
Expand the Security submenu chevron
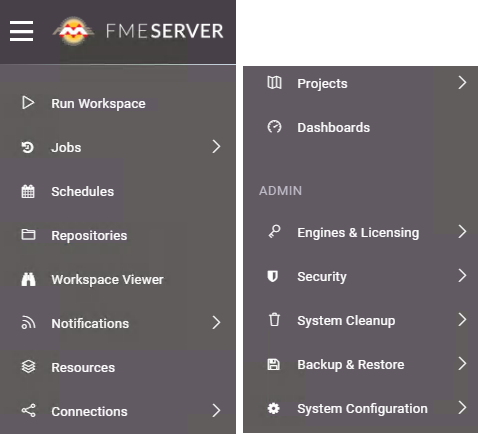[x=462, y=276]
